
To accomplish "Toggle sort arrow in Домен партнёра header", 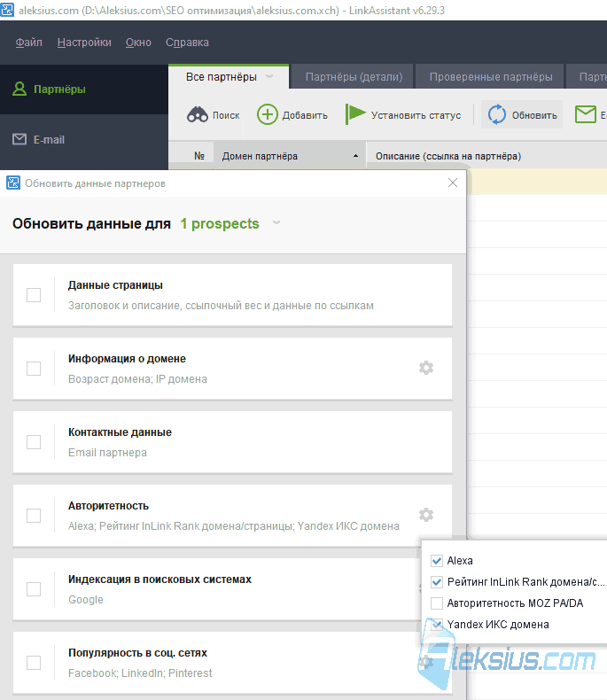I will [355, 156].
